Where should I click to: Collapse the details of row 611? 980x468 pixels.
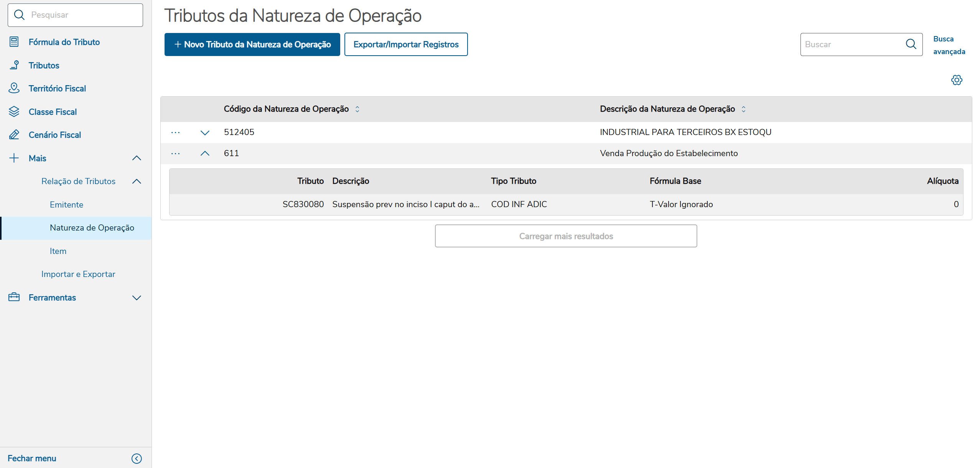click(205, 153)
